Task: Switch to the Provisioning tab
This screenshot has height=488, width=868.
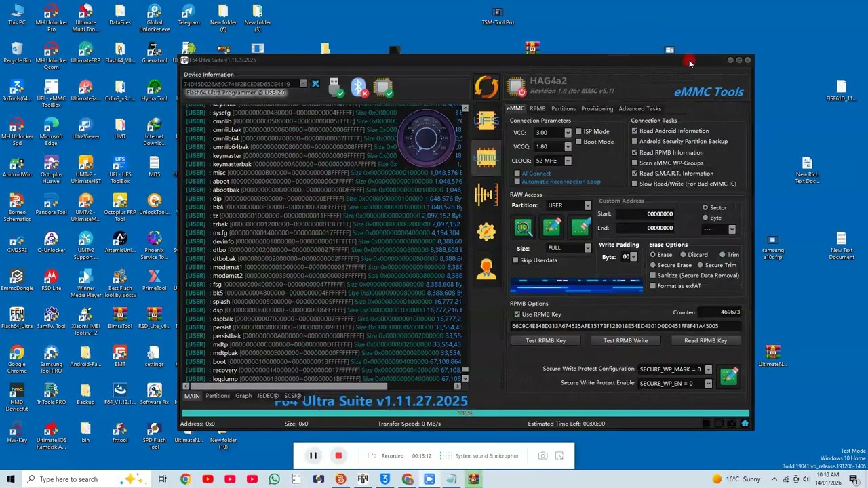Action: point(597,108)
